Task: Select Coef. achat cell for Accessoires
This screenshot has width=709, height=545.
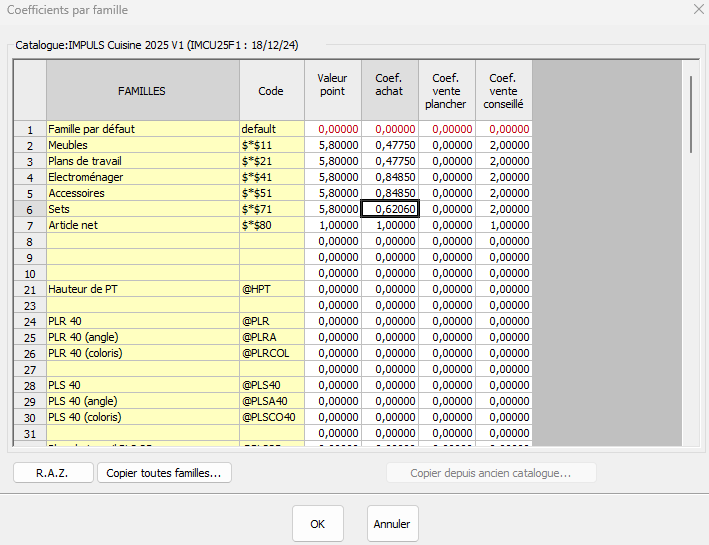Action: 389,193
